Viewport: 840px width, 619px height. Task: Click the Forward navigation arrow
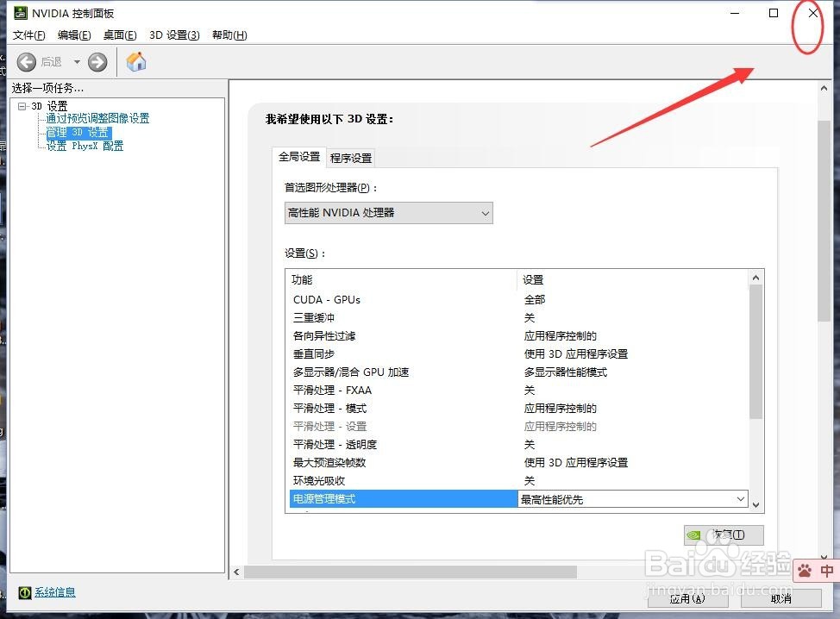pos(97,61)
